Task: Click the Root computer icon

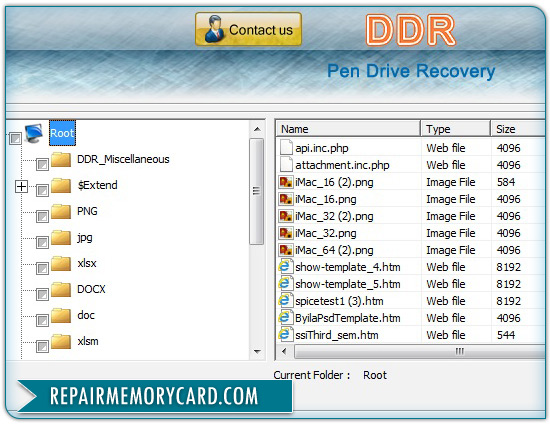Action: [x=34, y=133]
